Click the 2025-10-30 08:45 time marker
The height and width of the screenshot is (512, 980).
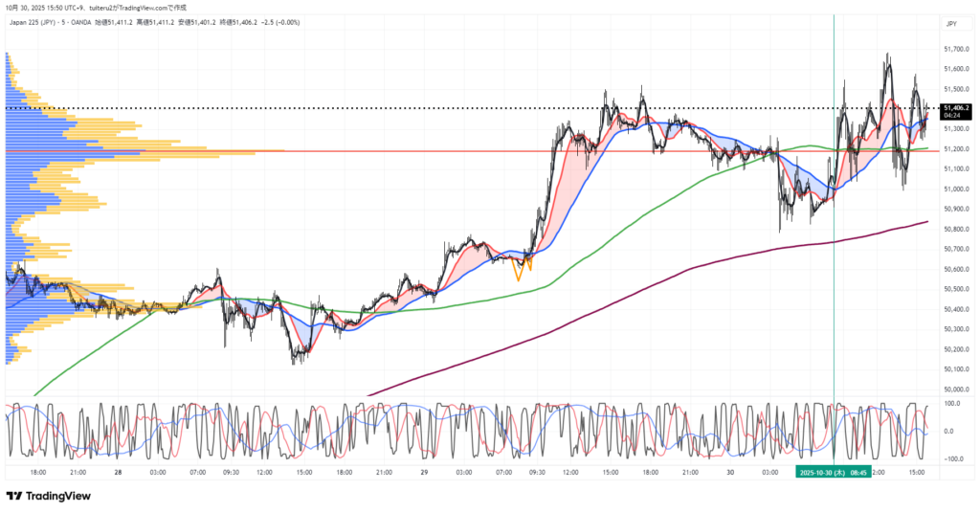(x=834, y=472)
